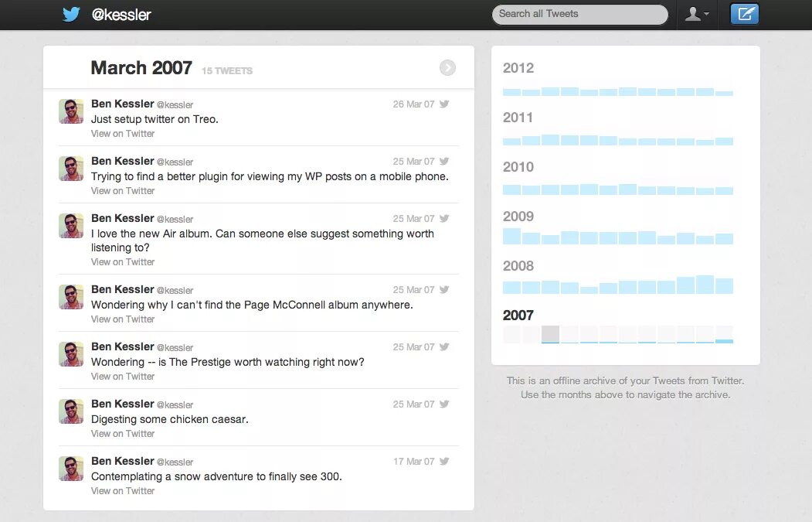Click tweet text 'Just setup twitter on Treo.'
The image size is (812, 522).
155,119
